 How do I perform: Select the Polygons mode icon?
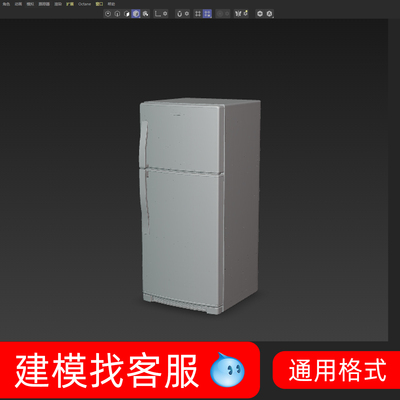(x=127, y=14)
